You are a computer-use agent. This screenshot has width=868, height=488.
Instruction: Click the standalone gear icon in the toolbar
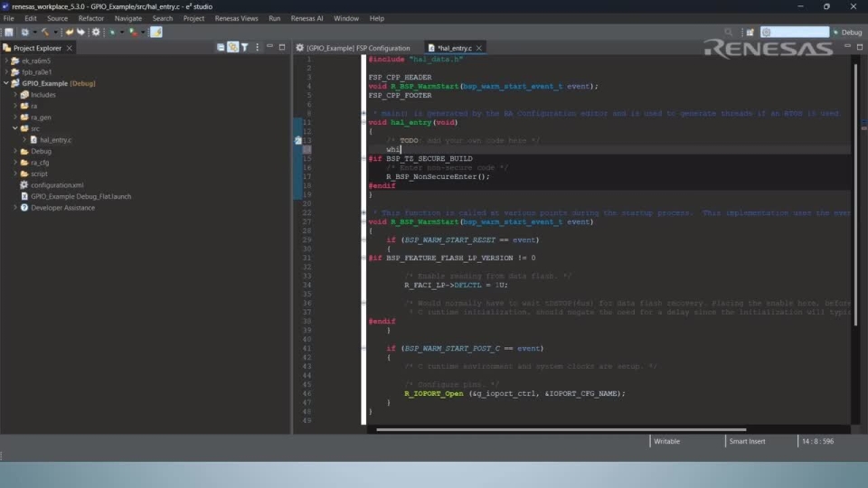pyautogui.click(x=96, y=33)
